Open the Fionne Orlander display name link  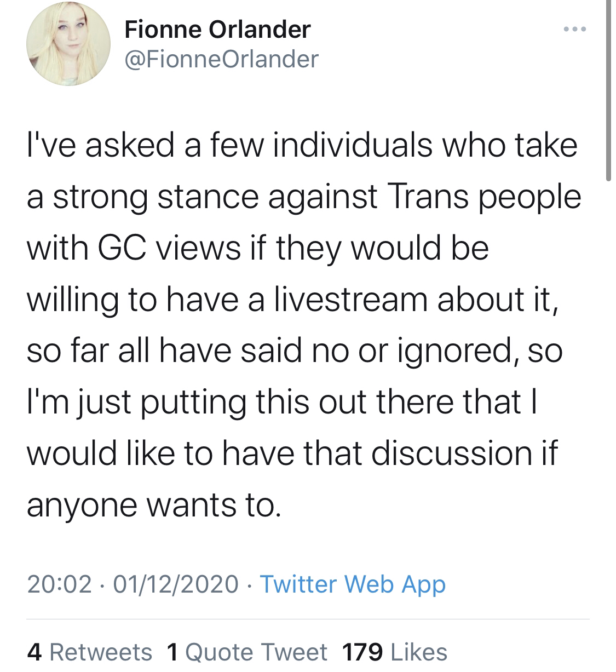(x=217, y=29)
